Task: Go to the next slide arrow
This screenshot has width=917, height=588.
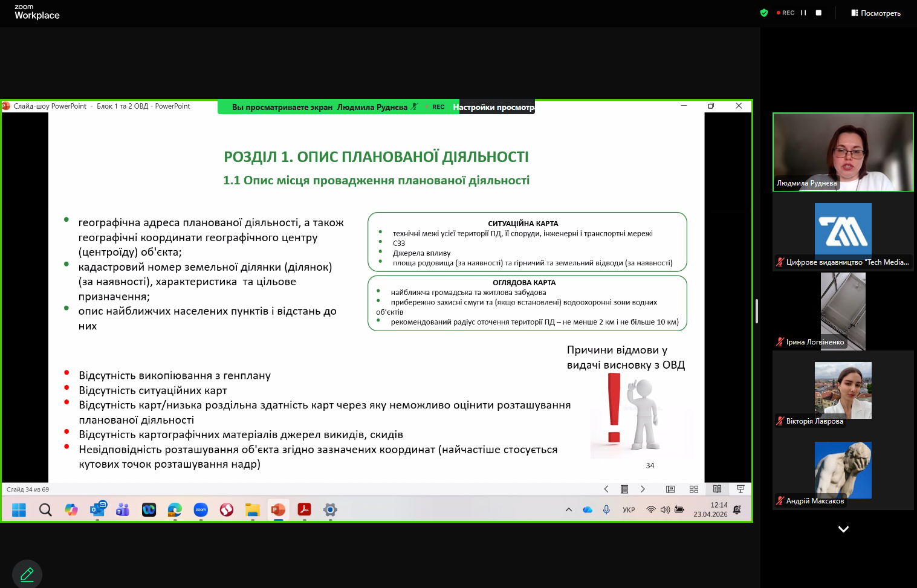Action: click(x=643, y=489)
